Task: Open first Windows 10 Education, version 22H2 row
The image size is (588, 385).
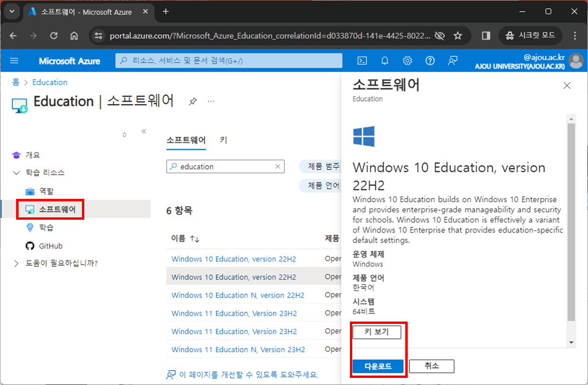Action: pyautogui.click(x=233, y=259)
